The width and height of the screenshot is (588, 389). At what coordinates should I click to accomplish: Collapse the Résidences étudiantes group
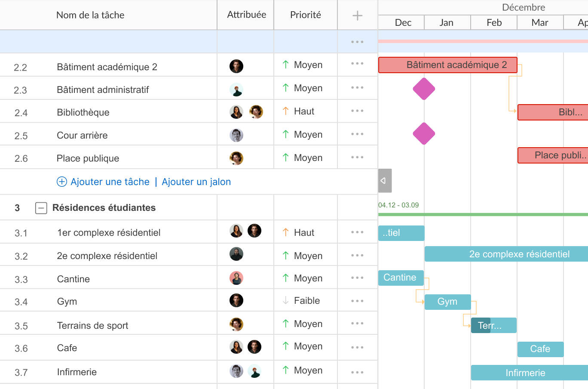[41, 208]
